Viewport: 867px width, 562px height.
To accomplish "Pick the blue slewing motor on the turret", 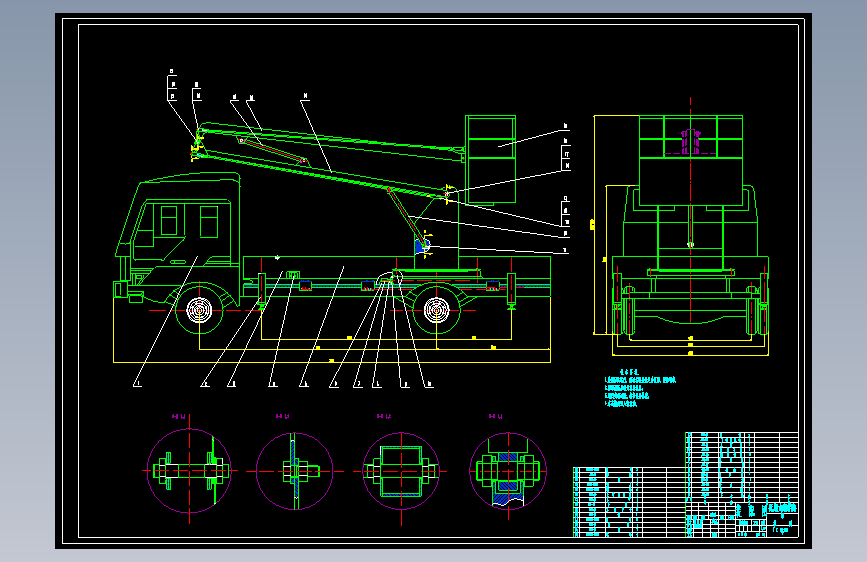I will click(421, 246).
